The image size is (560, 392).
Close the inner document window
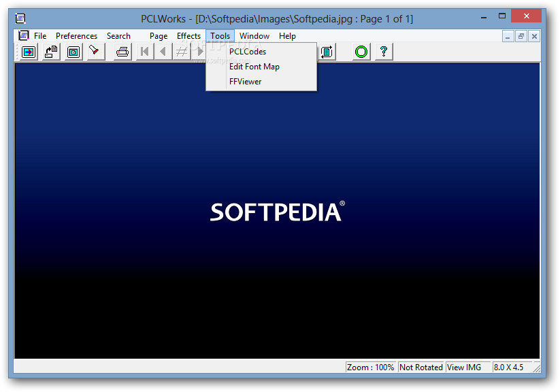(534, 36)
